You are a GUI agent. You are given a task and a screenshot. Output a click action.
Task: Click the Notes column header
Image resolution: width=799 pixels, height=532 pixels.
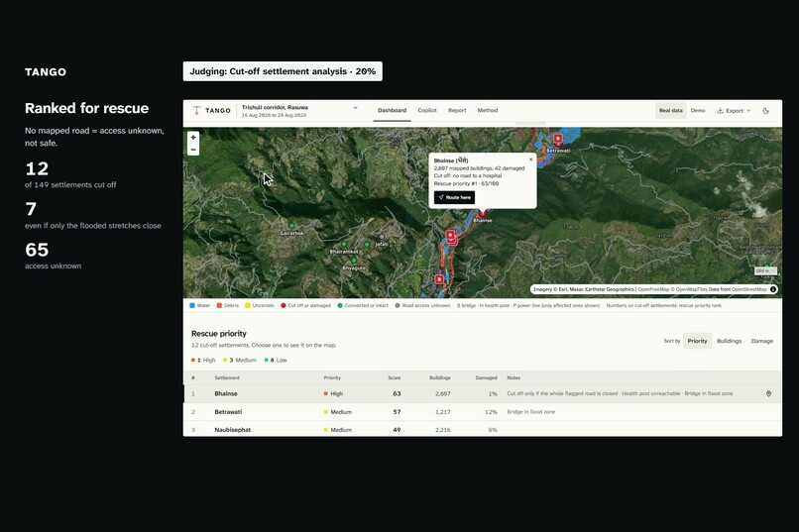point(514,377)
